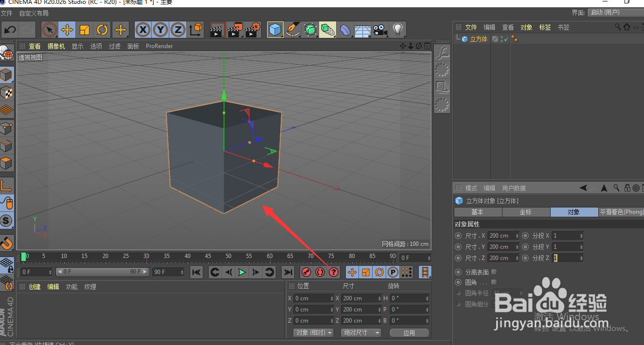The image size is (644, 345).
Task: Switch to the 坐标 attribute tab
Action: (x=526, y=212)
